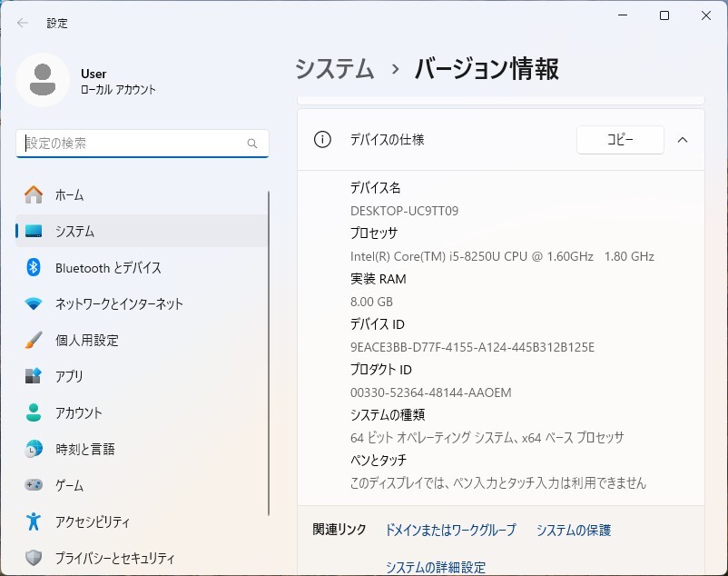This screenshot has width=728, height=576.
Task: Click システム in the breadcrumb header
Action: pos(334,69)
